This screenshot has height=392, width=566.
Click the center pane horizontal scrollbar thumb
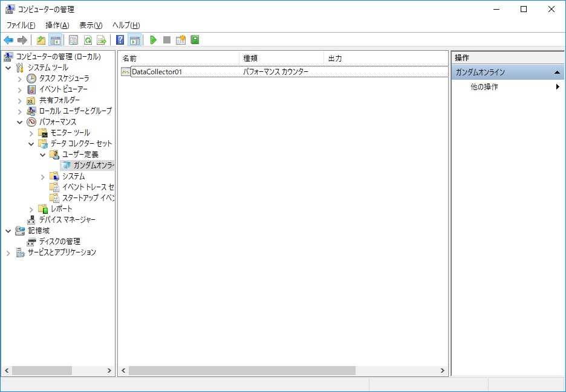point(242,370)
